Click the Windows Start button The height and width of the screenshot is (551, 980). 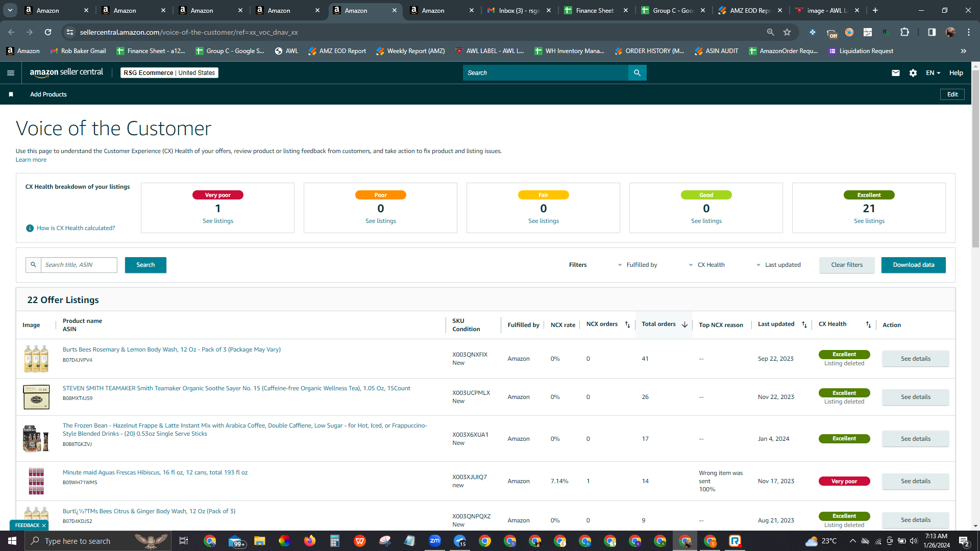point(12,541)
